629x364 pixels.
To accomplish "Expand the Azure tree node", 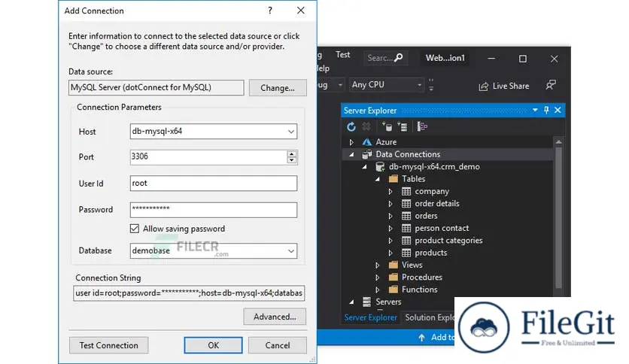I will pos(351,142).
